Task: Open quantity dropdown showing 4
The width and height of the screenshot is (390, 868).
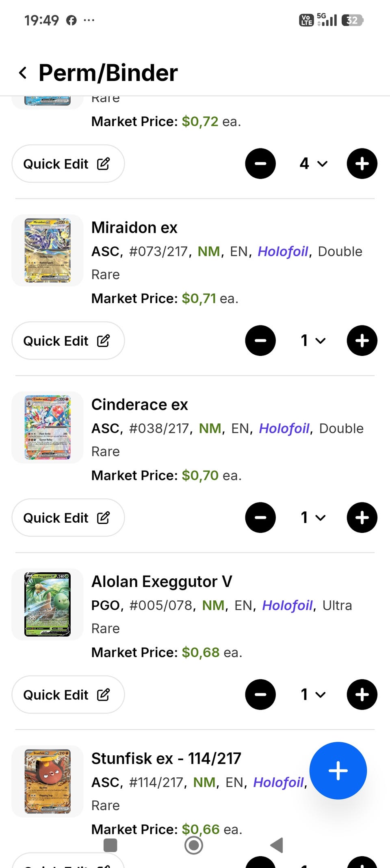Action: point(313,164)
